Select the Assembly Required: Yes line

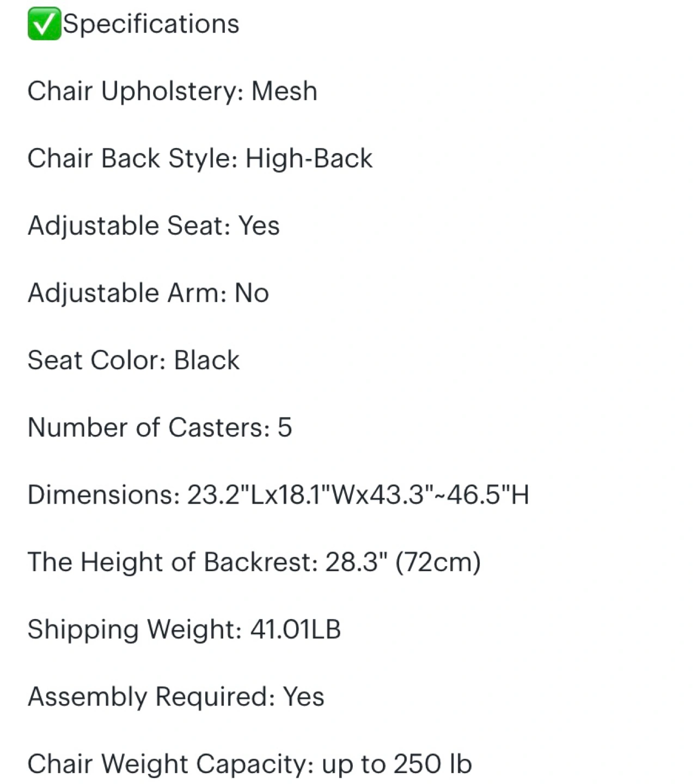tap(176, 697)
